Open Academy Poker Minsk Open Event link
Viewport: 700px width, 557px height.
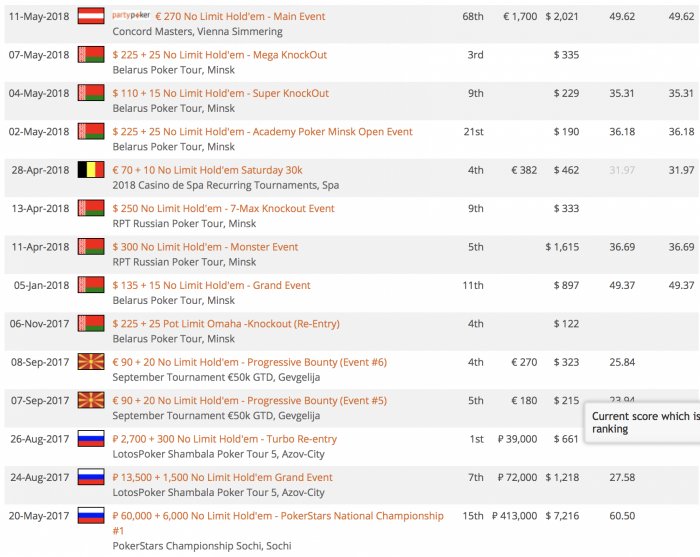pyautogui.click(x=262, y=131)
